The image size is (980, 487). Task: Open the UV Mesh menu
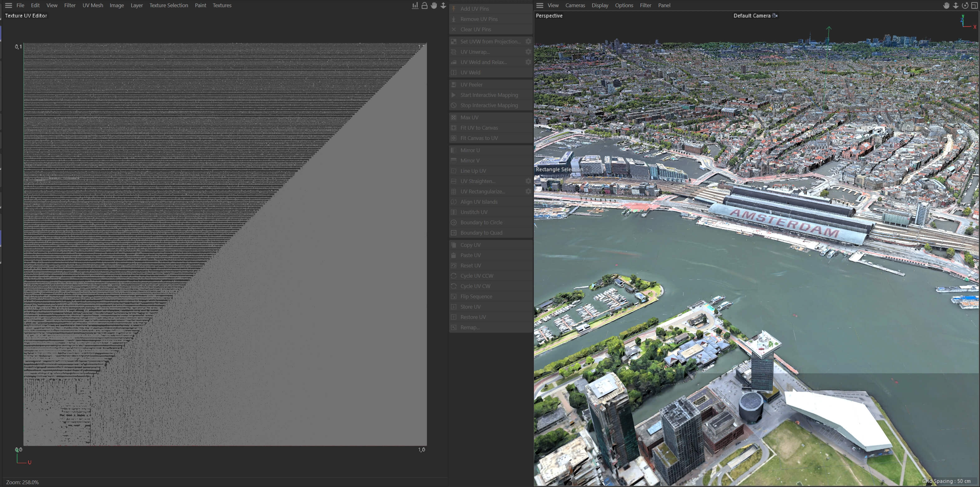click(x=93, y=5)
